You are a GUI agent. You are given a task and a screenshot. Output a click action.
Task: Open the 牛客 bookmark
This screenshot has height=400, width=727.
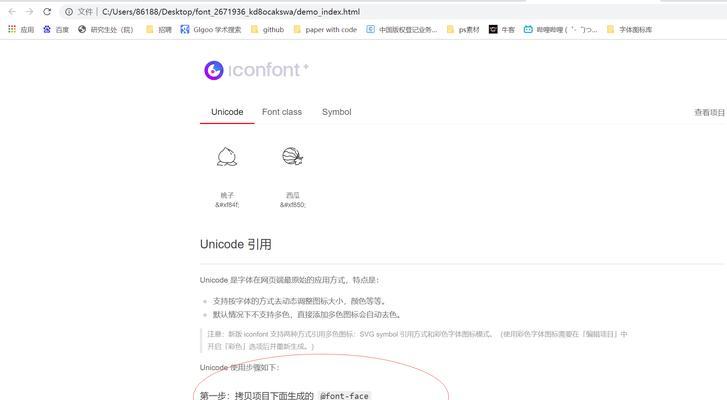tap(502, 30)
